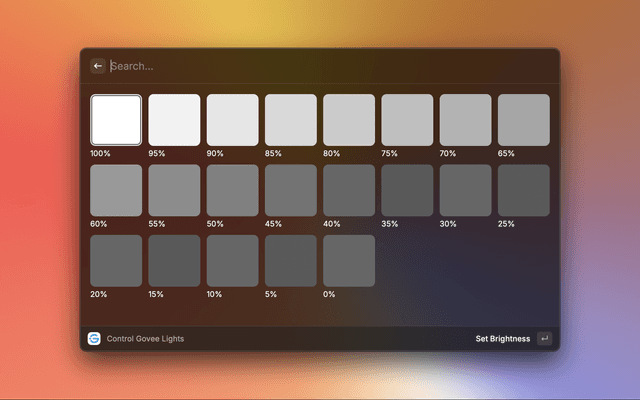This screenshot has width=640, height=400.
Task: Select the 100% brightness swatch
Action: pos(116,120)
